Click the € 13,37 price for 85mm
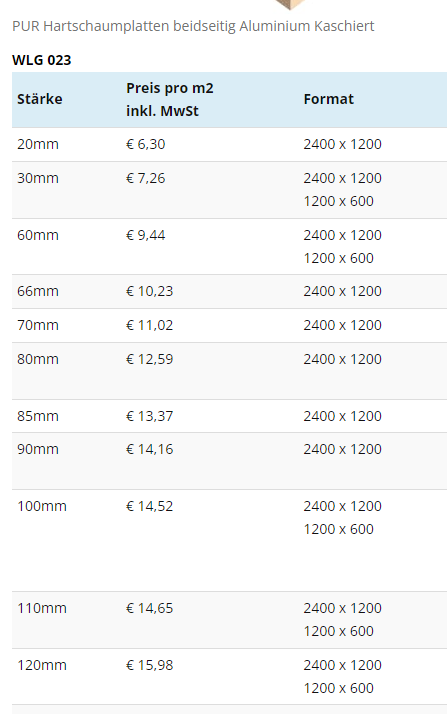The height and width of the screenshot is (714, 447). 150,416
